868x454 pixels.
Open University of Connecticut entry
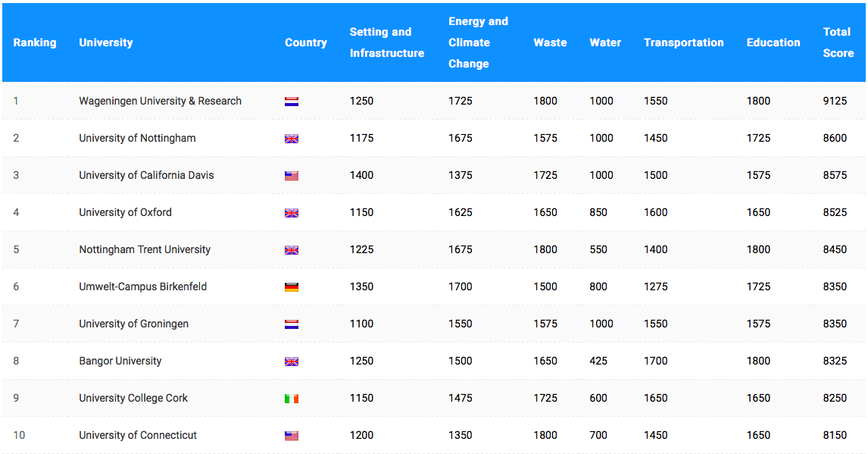tap(138, 434)
